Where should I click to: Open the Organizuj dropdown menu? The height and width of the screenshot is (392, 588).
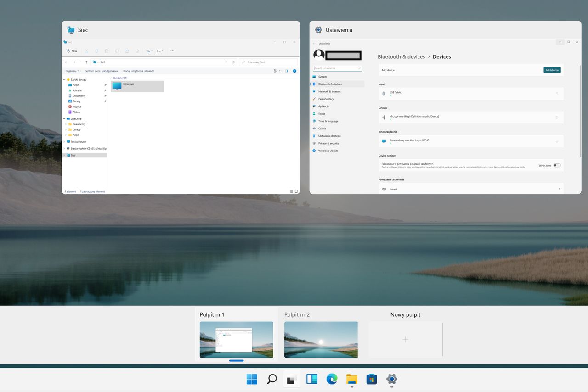[x=73, y=71]
